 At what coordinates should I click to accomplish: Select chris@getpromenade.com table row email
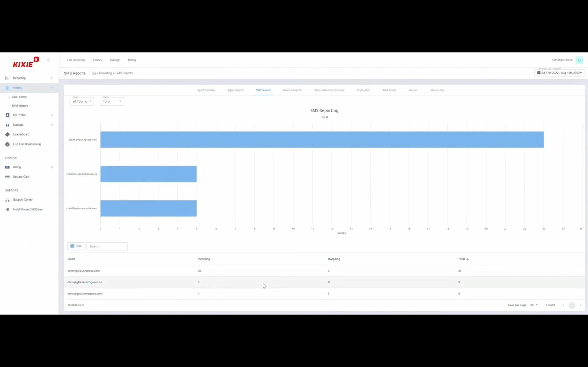[x=85, y=294]
